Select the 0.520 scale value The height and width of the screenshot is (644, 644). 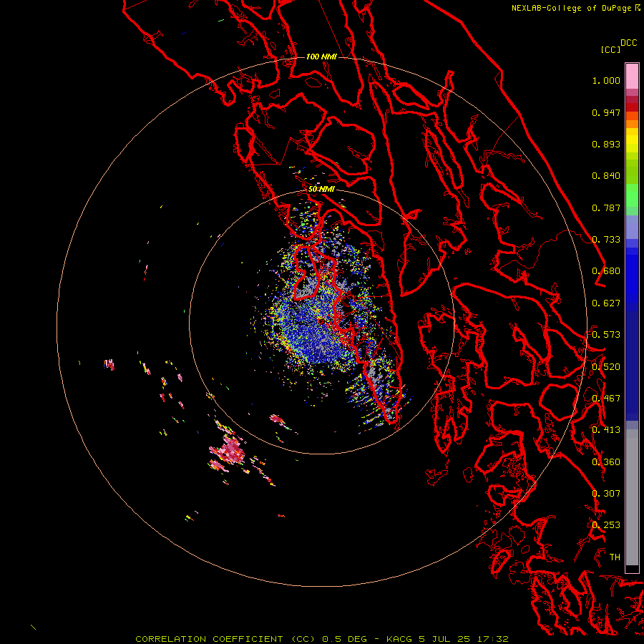click(606, 367)
